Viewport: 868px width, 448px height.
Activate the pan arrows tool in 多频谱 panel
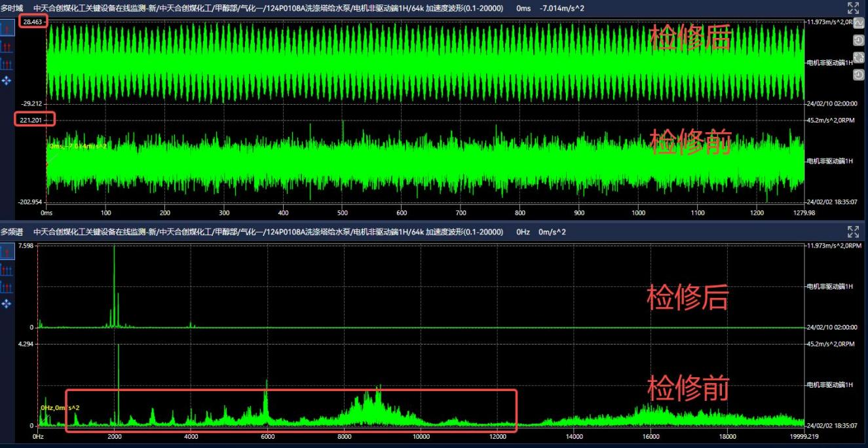(7, 304)
